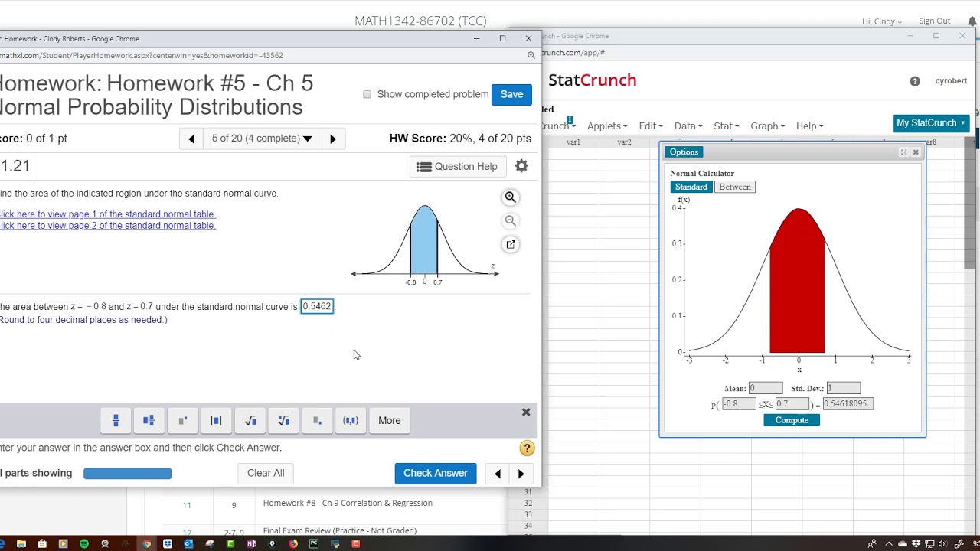980x551 pixels.
Task: Insert absolute value template in palette
Action: click(x=216, y=420)
